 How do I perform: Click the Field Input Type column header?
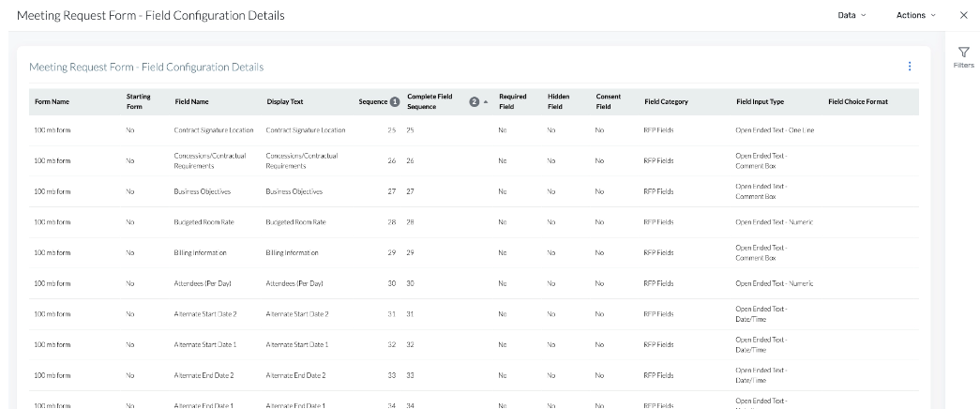coord(760,101)
